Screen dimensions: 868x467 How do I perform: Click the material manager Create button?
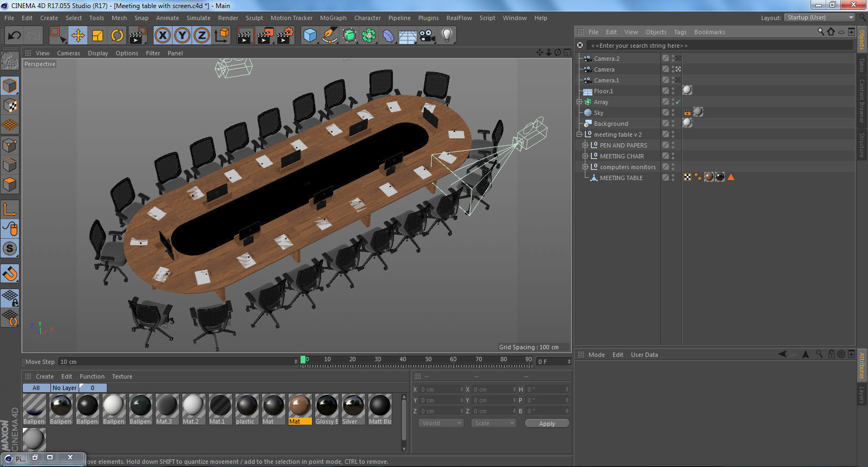pyautogui.click(x=44, y=376)
